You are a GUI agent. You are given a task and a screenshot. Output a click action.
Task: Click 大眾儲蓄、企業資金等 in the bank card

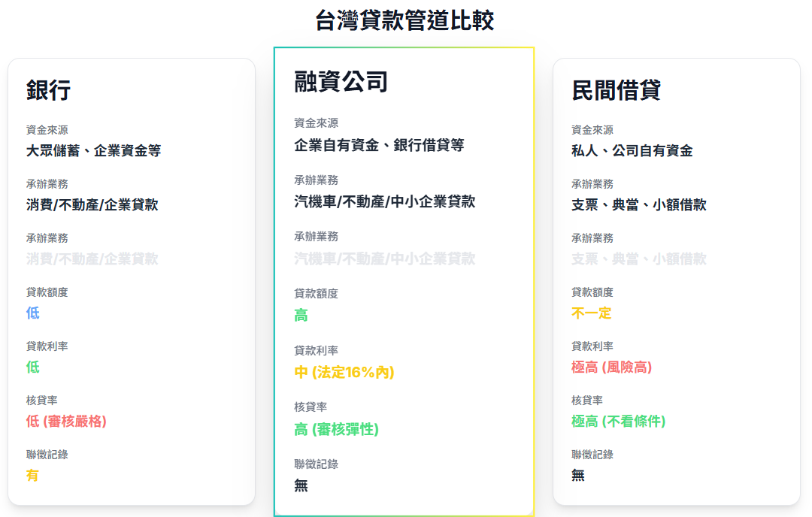tap(93, 150)
